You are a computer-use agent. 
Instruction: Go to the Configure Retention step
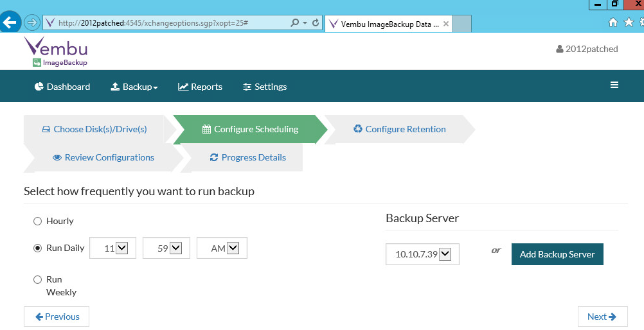pos(400,129)
